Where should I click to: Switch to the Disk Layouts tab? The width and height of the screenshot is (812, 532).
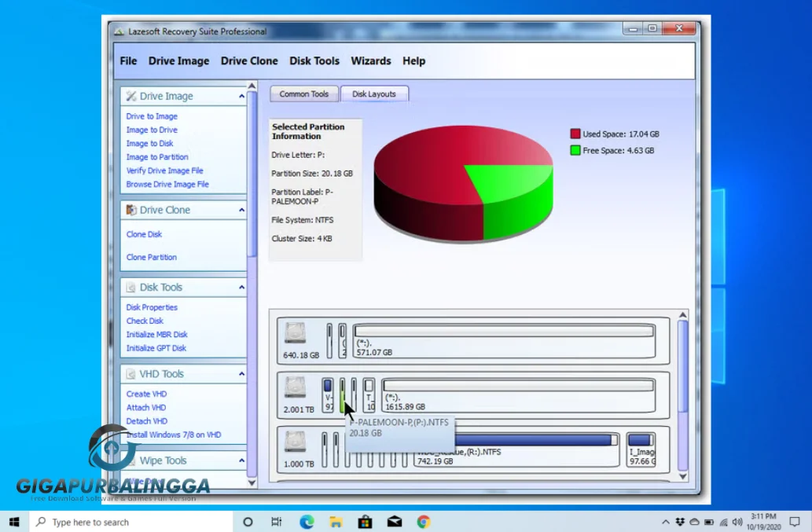click(374, 94)
